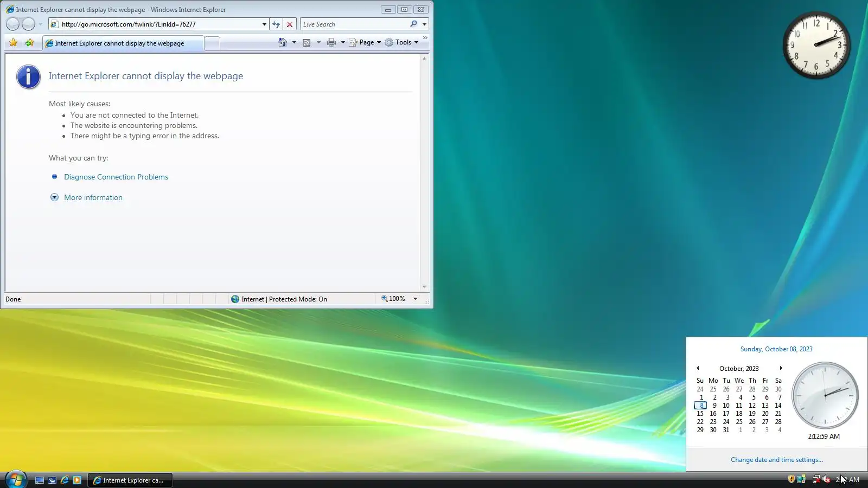The width and height of the screenshot is (868, 488).
Task: Click the '2:12:59 AM' time text
Action: [824, 436]
